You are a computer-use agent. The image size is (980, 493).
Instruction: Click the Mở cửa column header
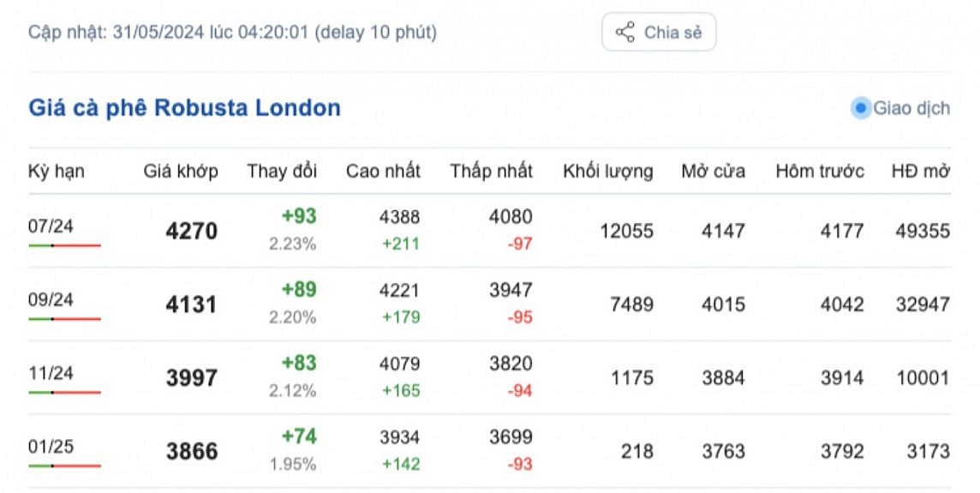click(x=713, y=171)
